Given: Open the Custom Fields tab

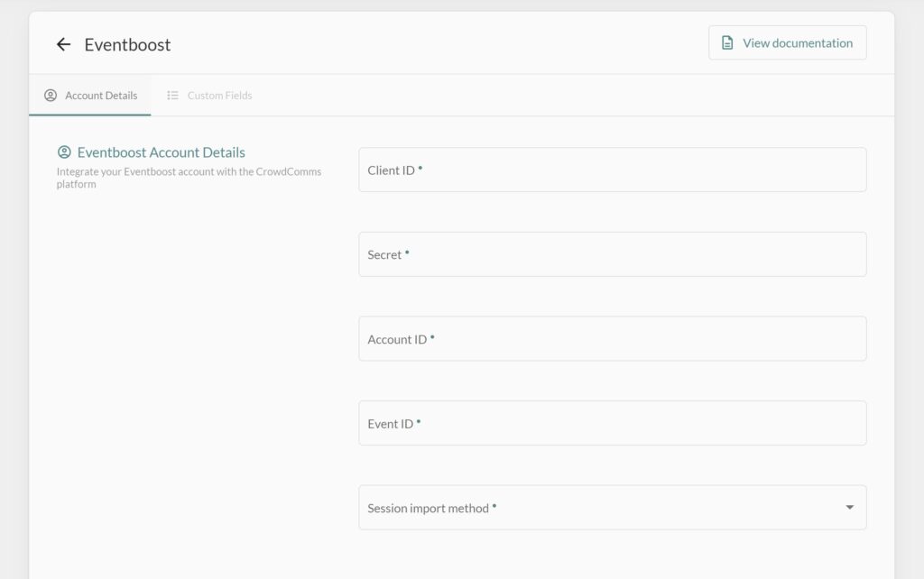Looking at the screenshot, I should (x=210, y=96).
